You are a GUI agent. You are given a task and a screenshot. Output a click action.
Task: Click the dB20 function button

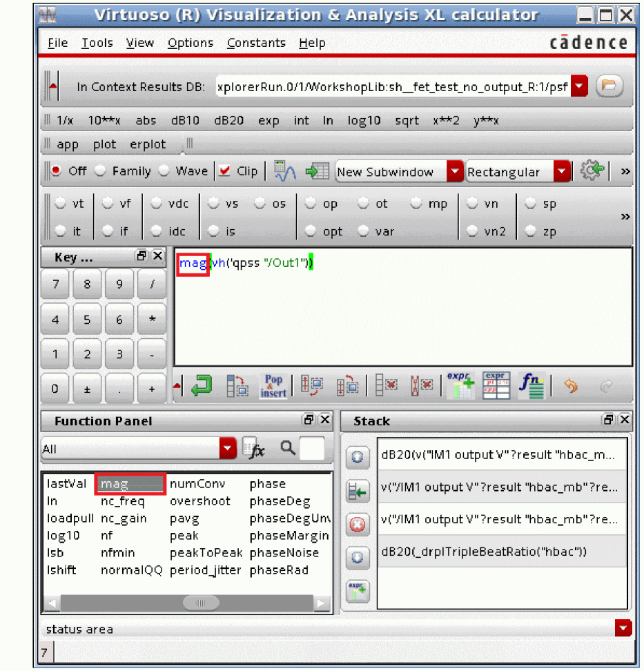tap(228, 121)
